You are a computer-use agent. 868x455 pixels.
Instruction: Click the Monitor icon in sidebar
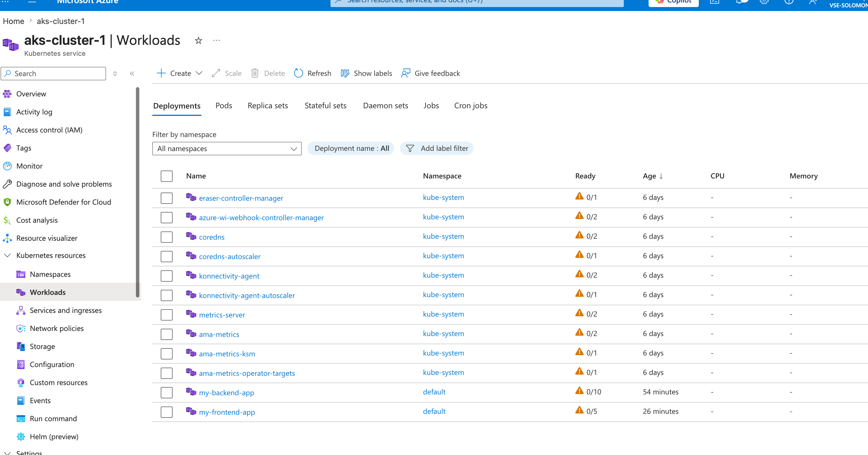(x=7, y=166)
